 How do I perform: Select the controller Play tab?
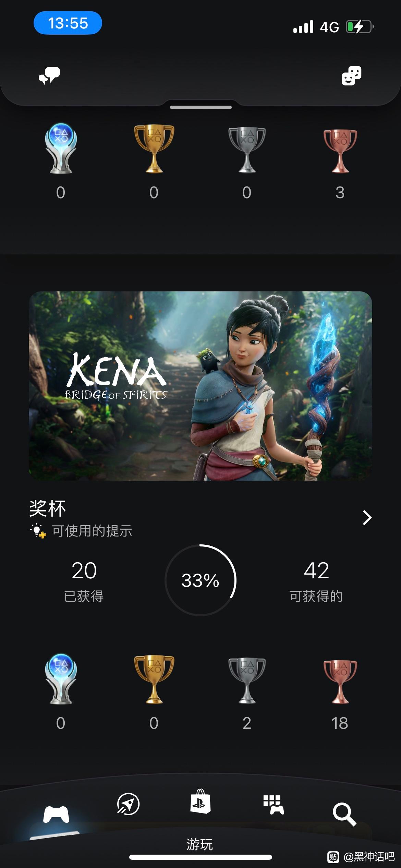tap(56, 814)
